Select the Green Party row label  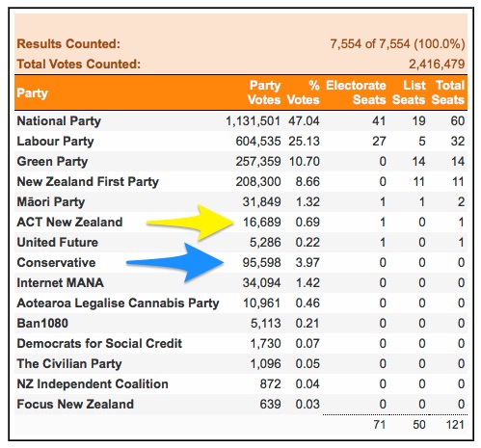tap(52, 162)
